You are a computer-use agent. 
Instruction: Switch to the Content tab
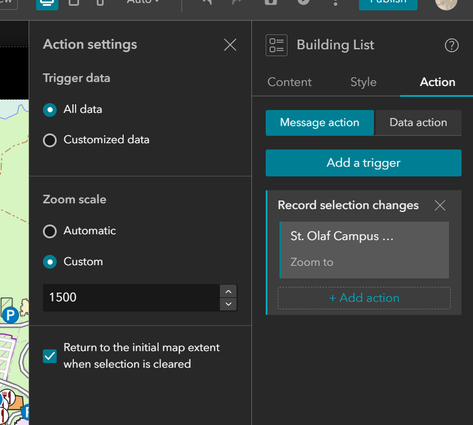289,82
